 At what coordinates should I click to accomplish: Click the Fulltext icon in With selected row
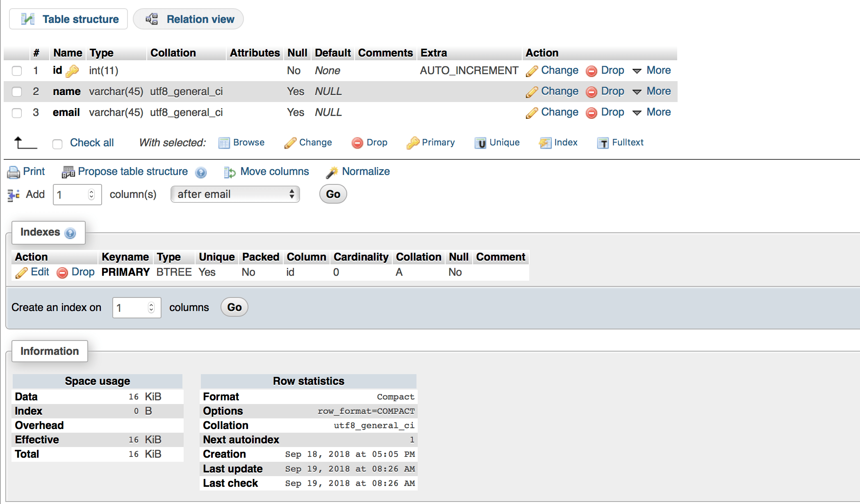coord(603,143)
